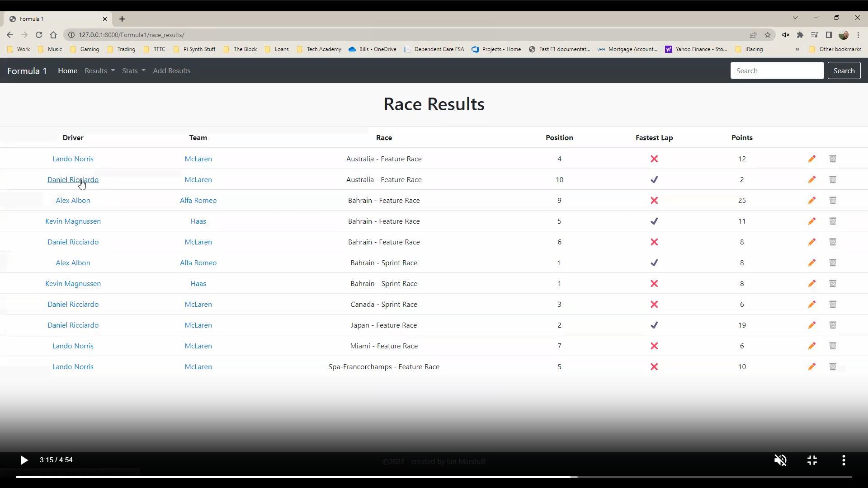Open the tab search dropdown arrow

[x=795, y=18]
